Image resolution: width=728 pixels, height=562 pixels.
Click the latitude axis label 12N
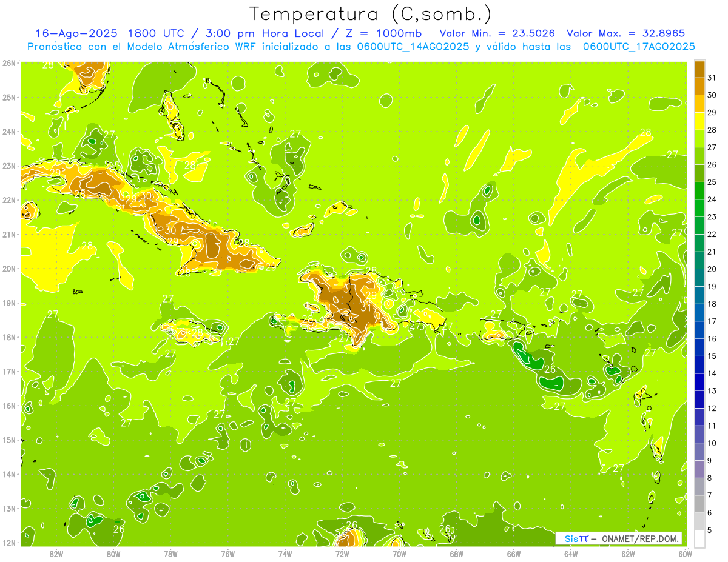(9, 543)
